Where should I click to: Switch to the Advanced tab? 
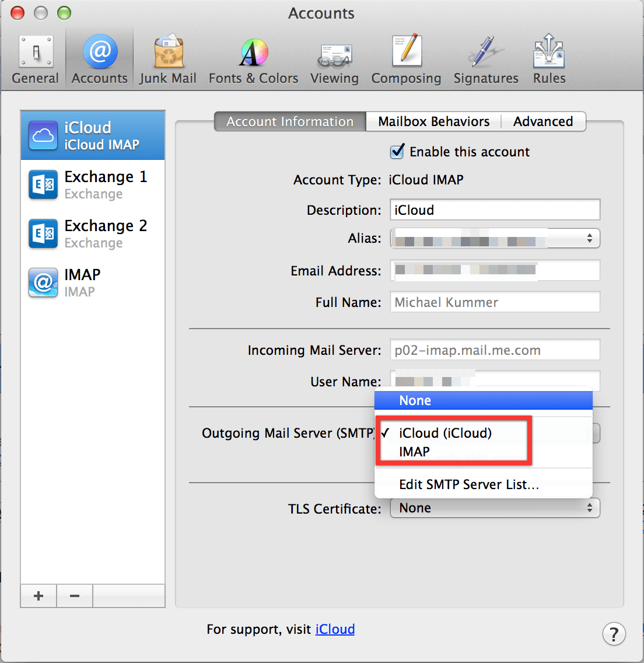click(x=543, y=121)
